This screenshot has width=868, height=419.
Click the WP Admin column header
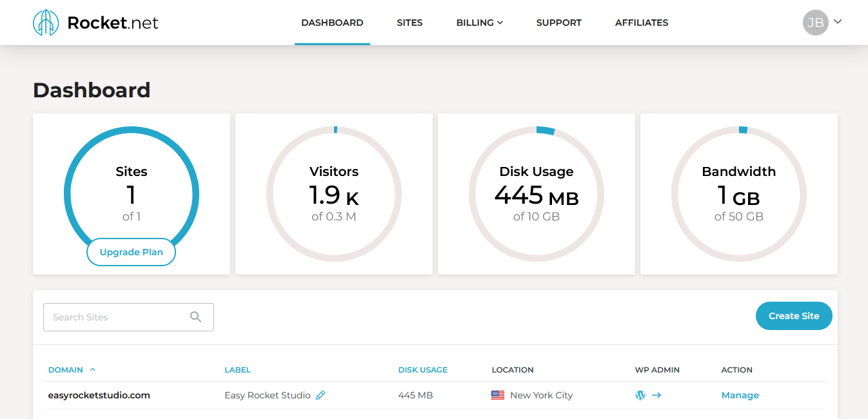pyautogui.click(x=657, y=370)
